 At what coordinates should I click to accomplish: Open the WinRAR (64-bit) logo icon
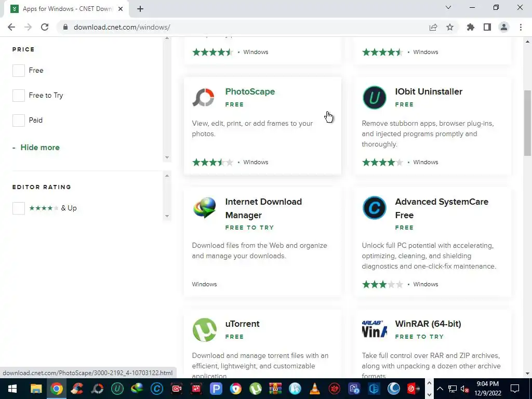pyautogui.click(x=374, y=329)
